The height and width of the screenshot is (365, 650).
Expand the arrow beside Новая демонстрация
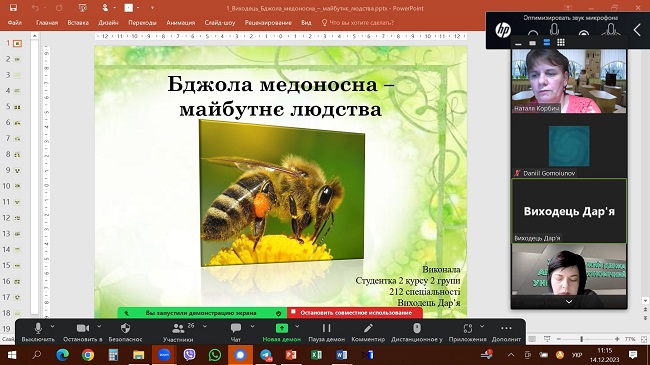297,327
